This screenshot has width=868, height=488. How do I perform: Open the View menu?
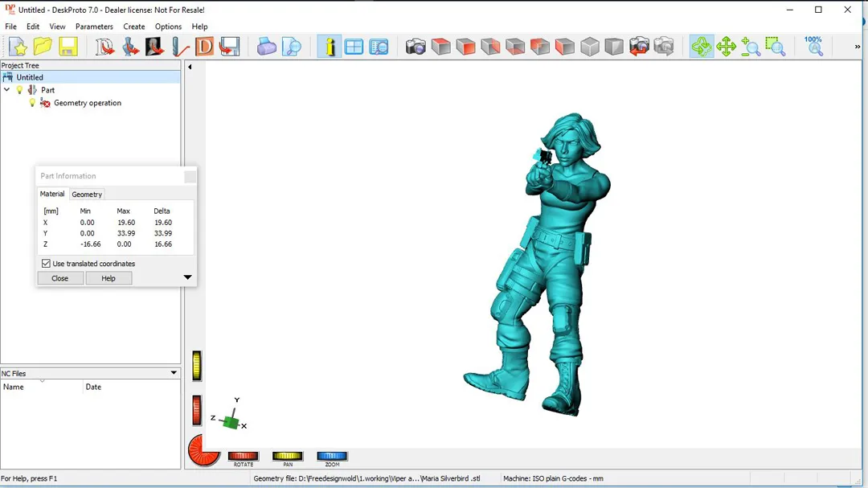[x=57, y=27]
